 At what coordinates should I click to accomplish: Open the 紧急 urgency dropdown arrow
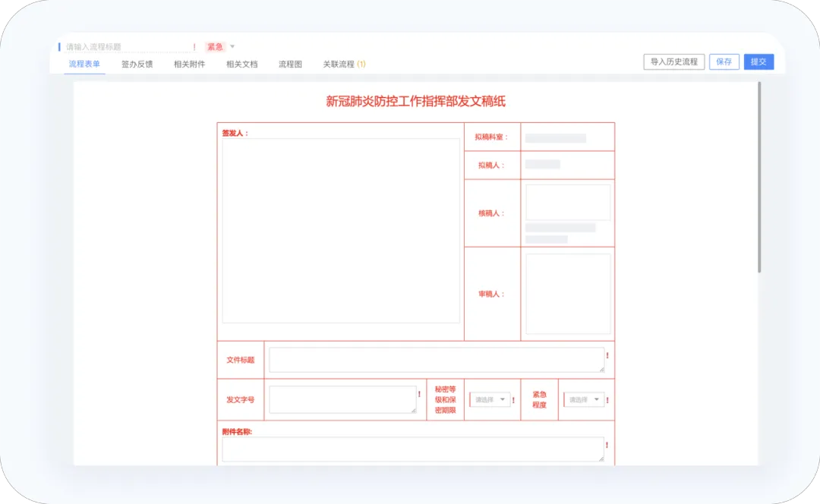[232, 47]
